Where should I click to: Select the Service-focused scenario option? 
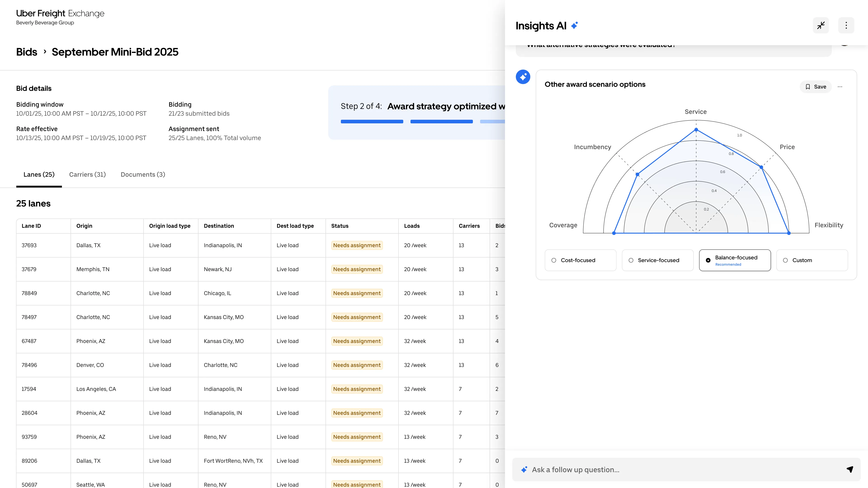point(657,260)
